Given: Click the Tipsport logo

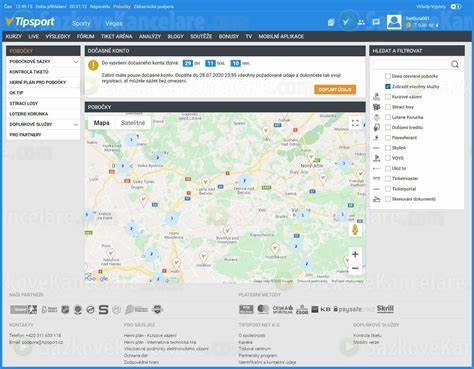Looking at the screenshot, I should [x=30, y=22].
